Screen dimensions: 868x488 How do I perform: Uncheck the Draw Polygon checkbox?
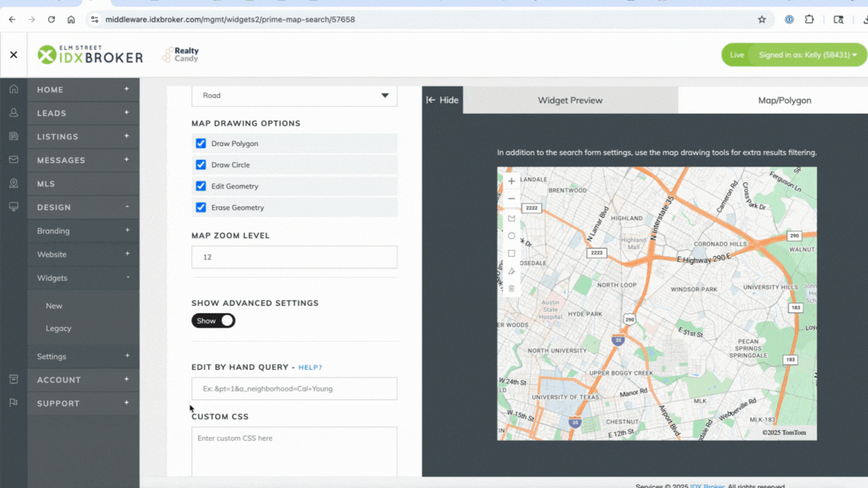(201, 143)
